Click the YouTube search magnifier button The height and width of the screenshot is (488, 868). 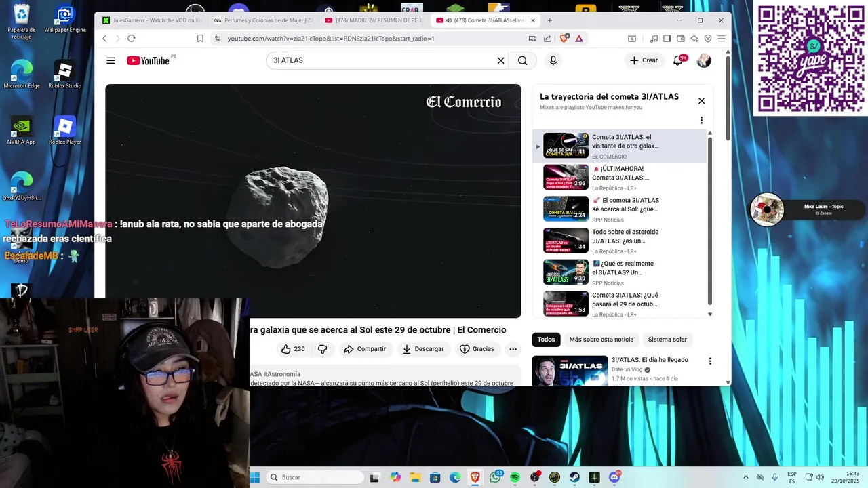coord(522,60)
